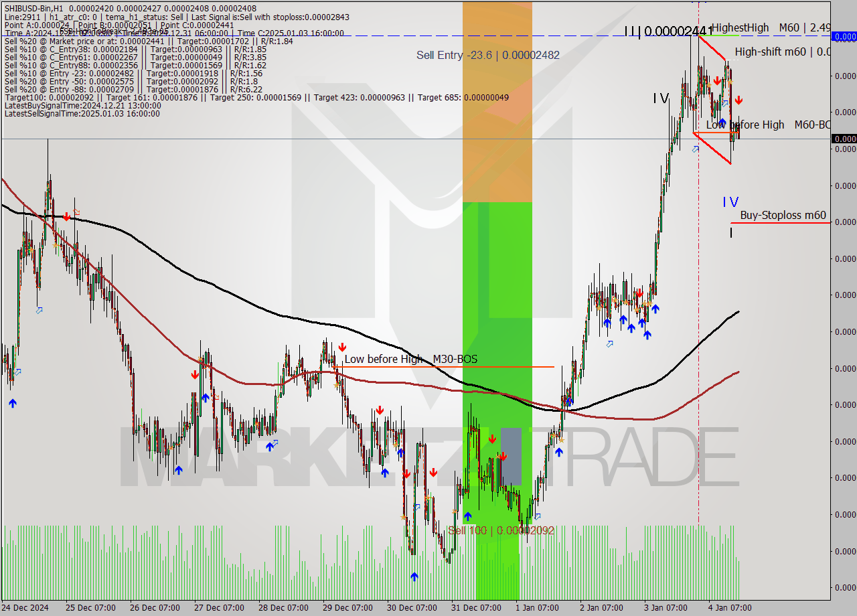Screen dimensions: 857x616
Task: Click the 'Target100: 0.00002092' targets line
Action: coord(256,97)
